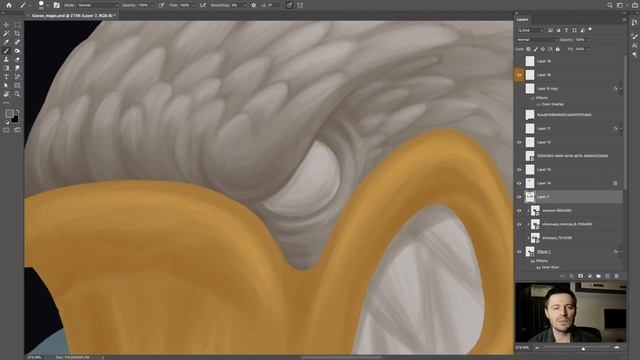Toggle layer filtering switch on/off

(590, 29)
